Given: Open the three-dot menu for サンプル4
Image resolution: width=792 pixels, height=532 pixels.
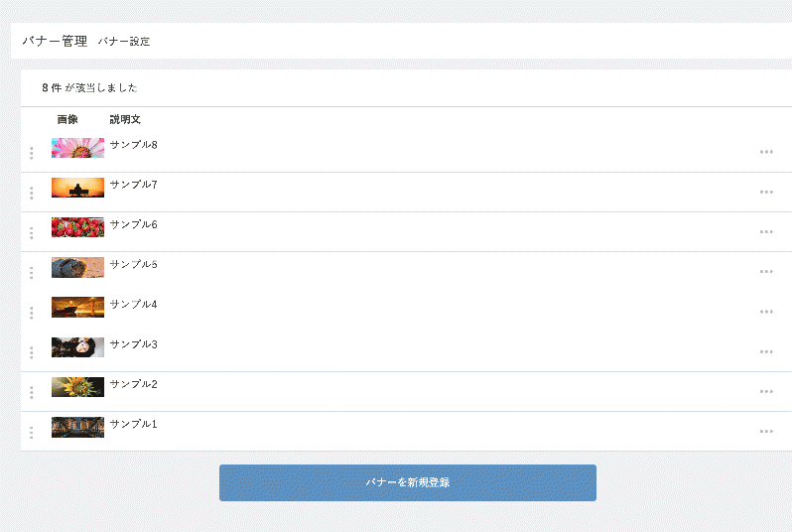Looking at the screenshot, I should click(766, 312).
